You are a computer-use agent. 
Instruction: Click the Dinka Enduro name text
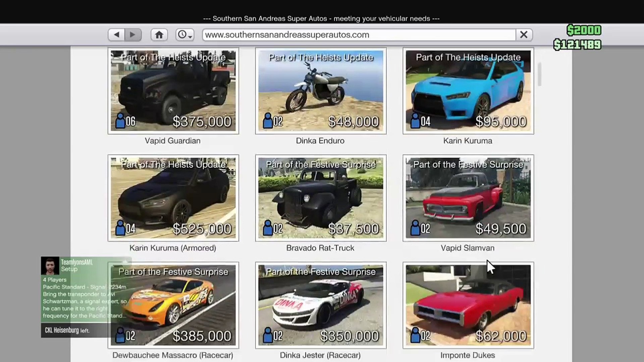[320, 141]
